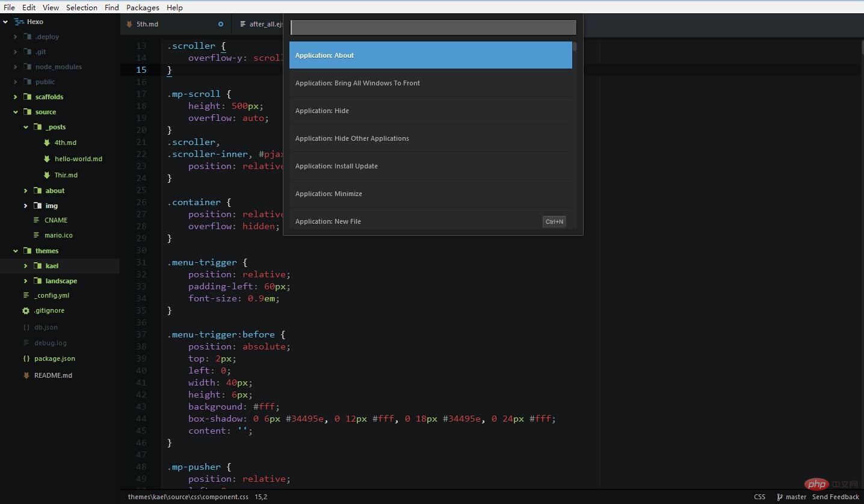Expand the .deploy folder

(x=16, y=37)
